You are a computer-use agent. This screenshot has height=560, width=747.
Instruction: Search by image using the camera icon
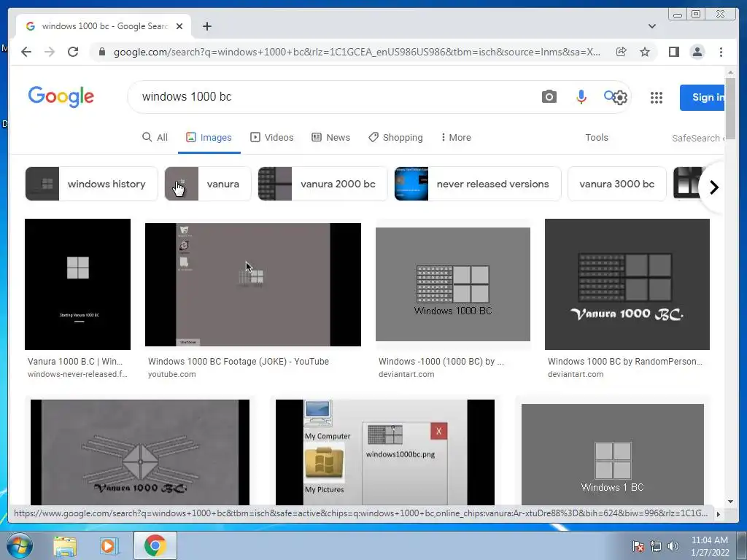tap(549, 97)
